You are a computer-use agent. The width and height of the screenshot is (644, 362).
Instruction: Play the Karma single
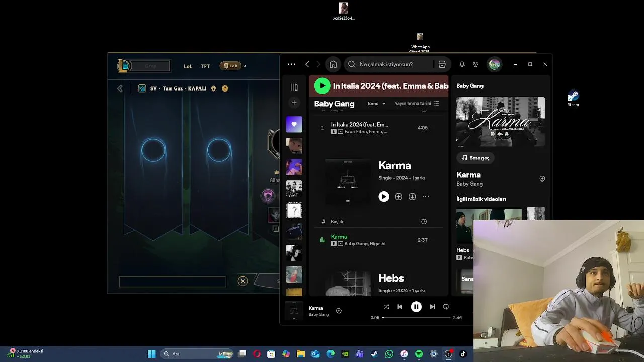click(x=384, y=197)
